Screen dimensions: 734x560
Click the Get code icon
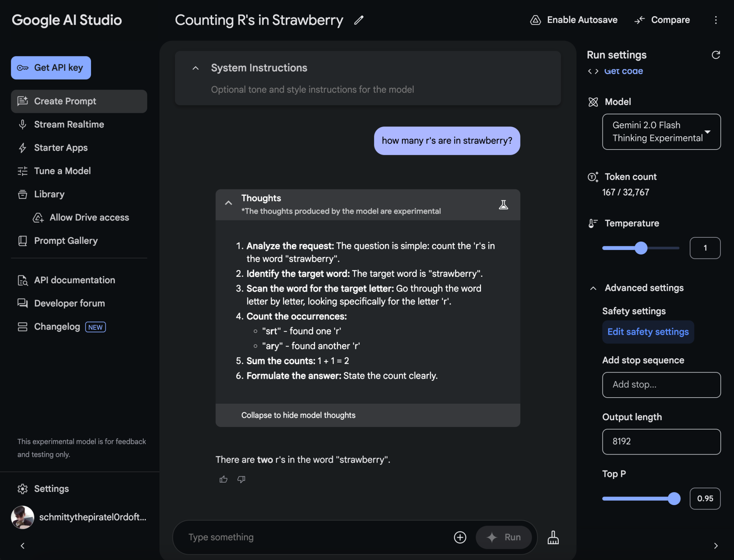(593, 71)
